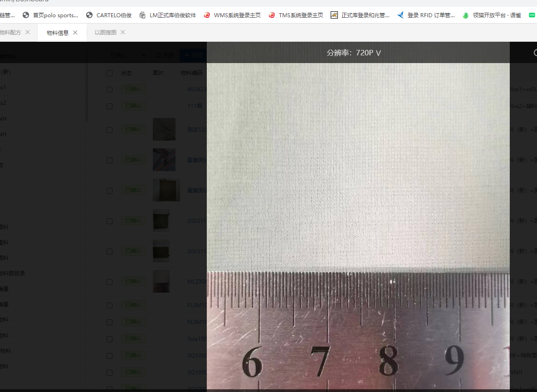Viewport: 537px width, 392px height.
Task: Check the checkbox for row 测试123
Action: [x=110, y=130]
